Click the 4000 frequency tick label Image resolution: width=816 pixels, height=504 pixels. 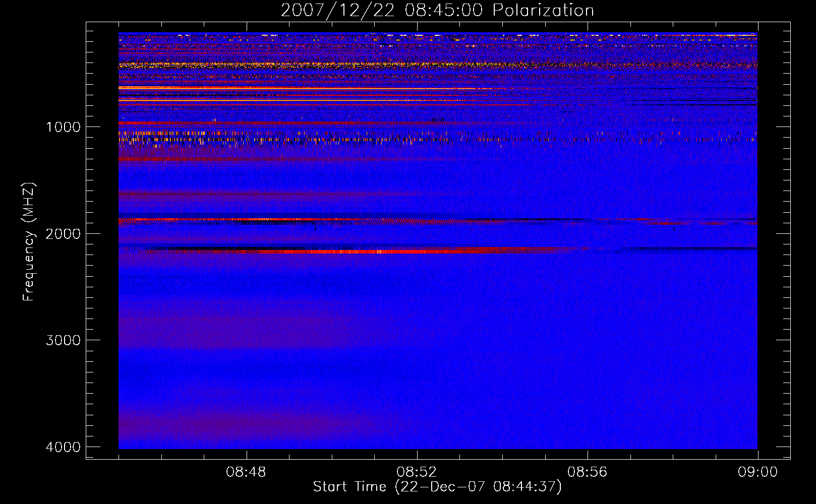[63, 447]
